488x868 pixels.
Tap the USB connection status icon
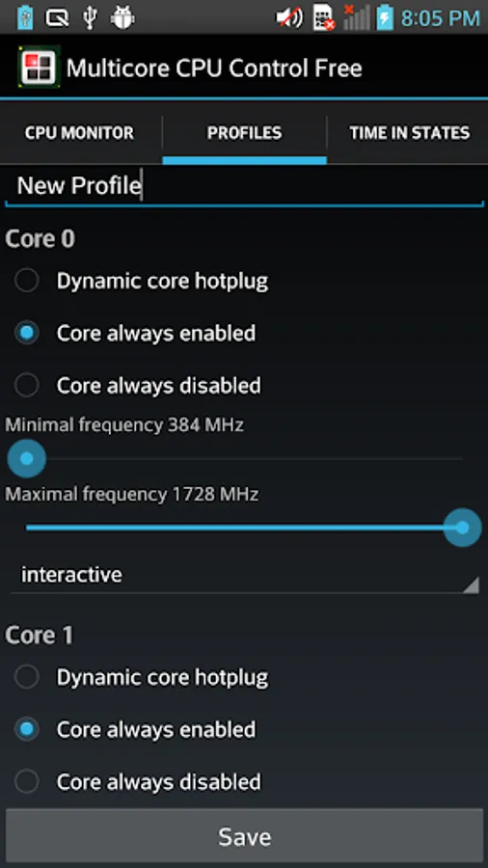click(x=89, y=17)
